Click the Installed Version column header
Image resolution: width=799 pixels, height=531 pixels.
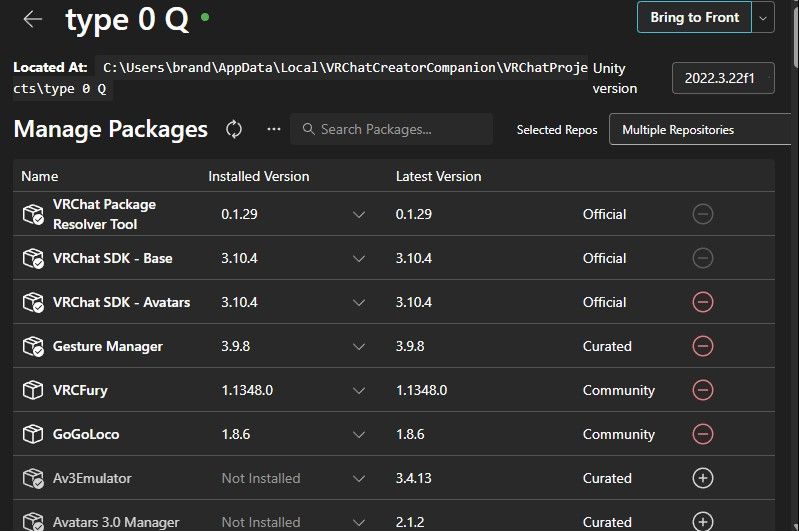click(259, 176)
